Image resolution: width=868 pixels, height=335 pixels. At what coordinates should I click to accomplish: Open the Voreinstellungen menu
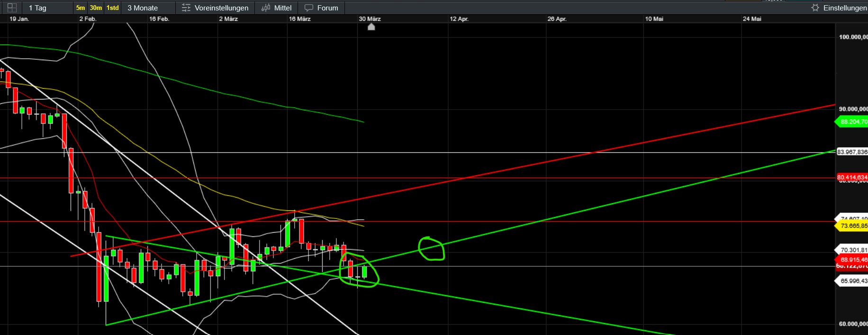pos(221,8)
